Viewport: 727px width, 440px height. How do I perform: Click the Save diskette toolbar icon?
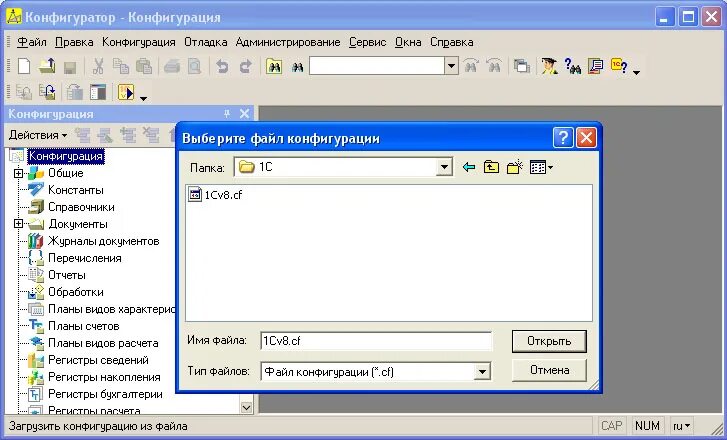tap(70, 67)
